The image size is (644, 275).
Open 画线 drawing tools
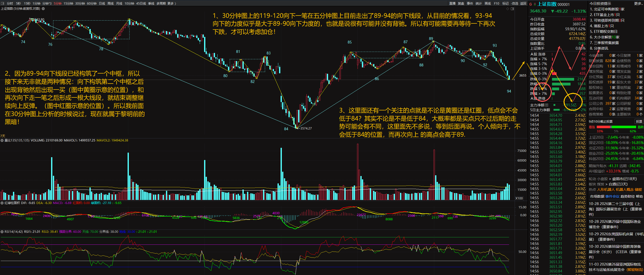[488, 3]
